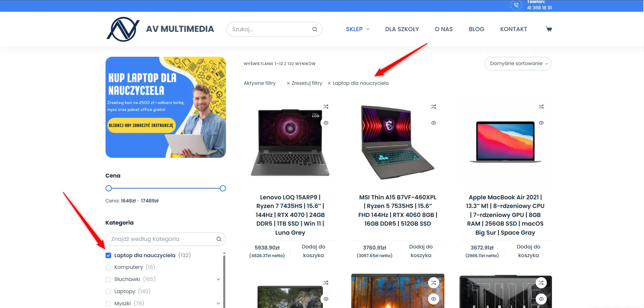This screenshot has width=644, height=308.
Task: Click the phone number 41 368 18 91
Action: (x=539, y=8)
